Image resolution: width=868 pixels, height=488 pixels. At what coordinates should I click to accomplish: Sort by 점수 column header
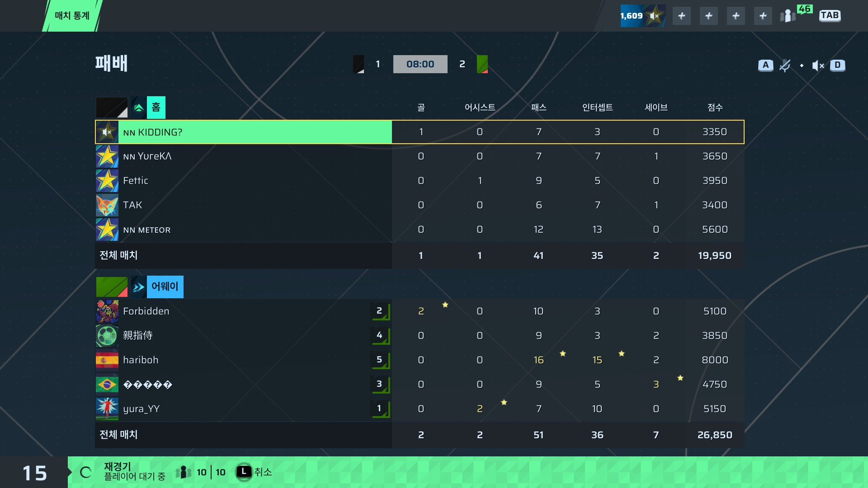coord(715,108)
